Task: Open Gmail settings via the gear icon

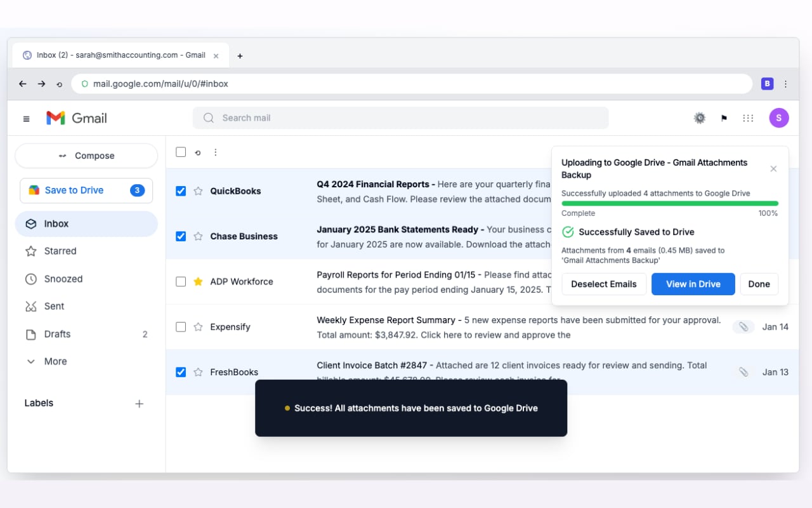Action: point(699,117)
